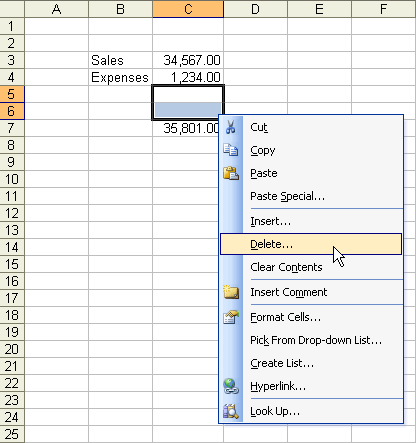The width and height of the screenshot is (416, 443).
Task: Select row 25 header
Action: (x=12, y=434)
